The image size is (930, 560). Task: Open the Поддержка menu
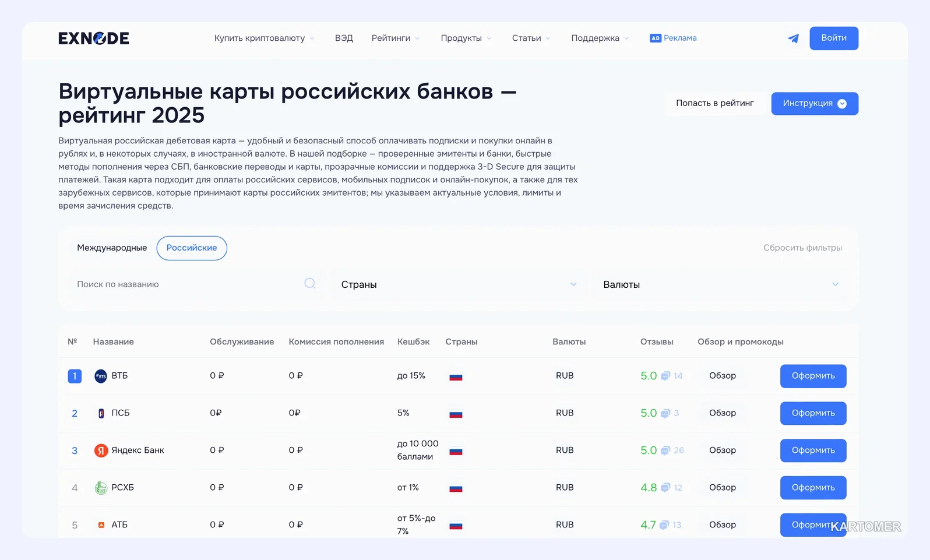point(600,38)
